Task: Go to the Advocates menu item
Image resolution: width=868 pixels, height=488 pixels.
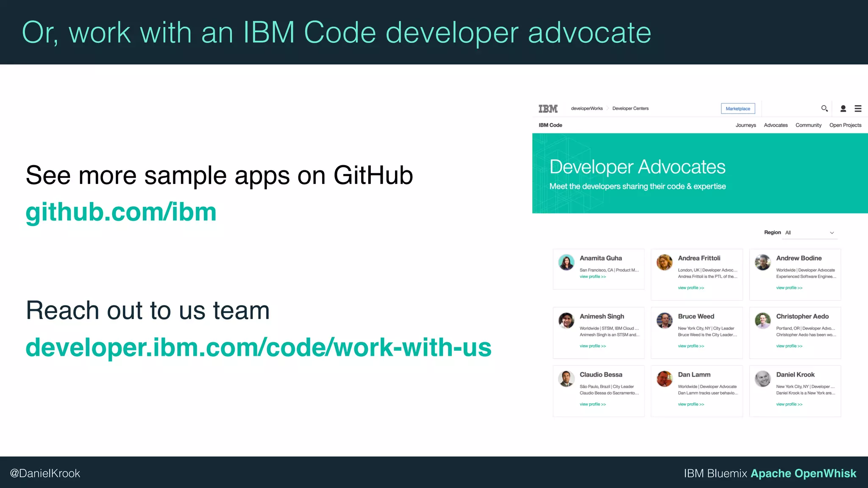Action: click(x=776, y=125)
